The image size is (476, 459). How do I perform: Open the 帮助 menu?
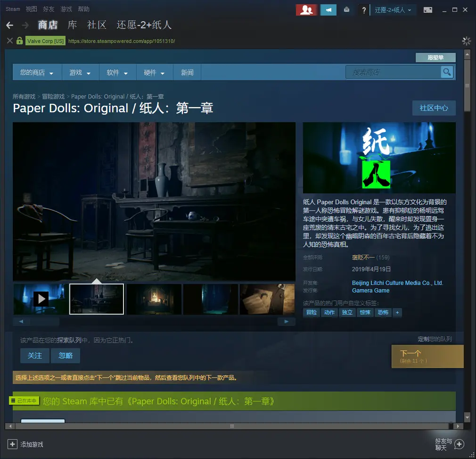pyautogui.click(x=83, y=9)
